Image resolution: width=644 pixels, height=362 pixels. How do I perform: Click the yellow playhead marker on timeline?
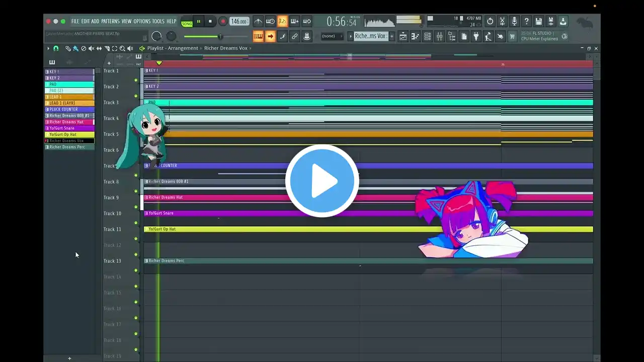point(159,63)
